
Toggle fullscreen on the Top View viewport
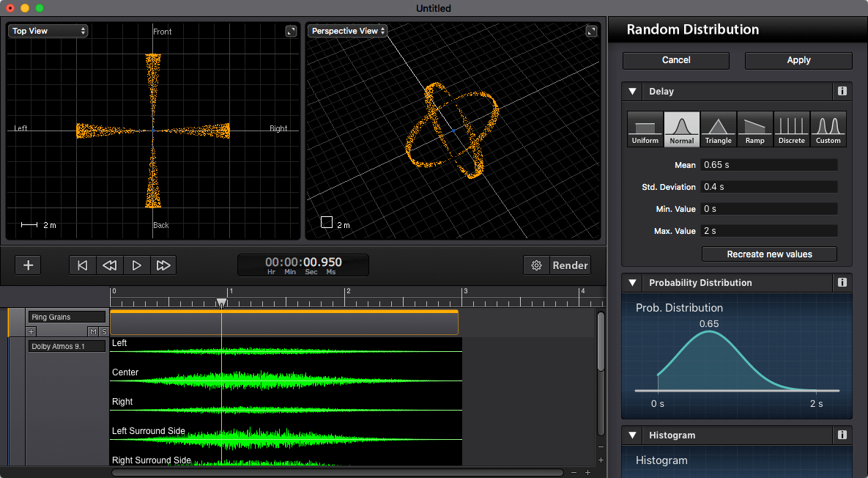291,31
